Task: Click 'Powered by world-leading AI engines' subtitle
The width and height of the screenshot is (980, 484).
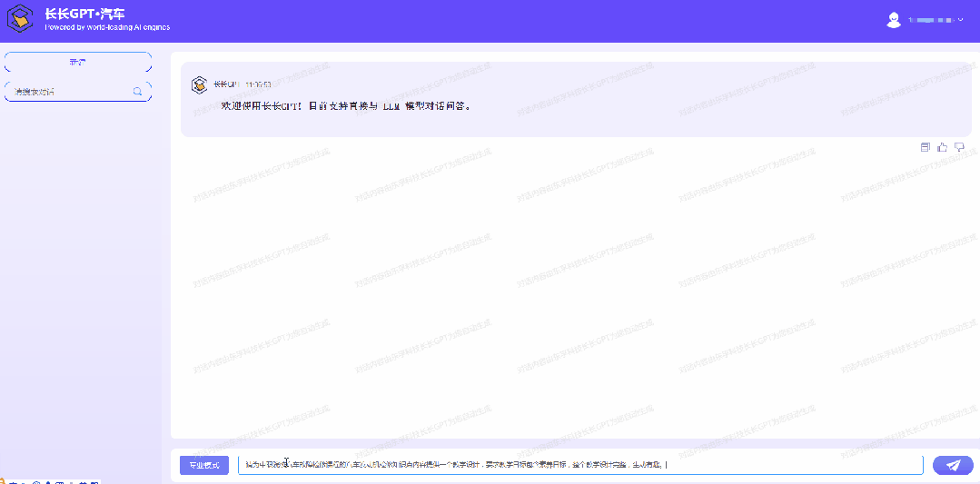Action: [107, 27]
